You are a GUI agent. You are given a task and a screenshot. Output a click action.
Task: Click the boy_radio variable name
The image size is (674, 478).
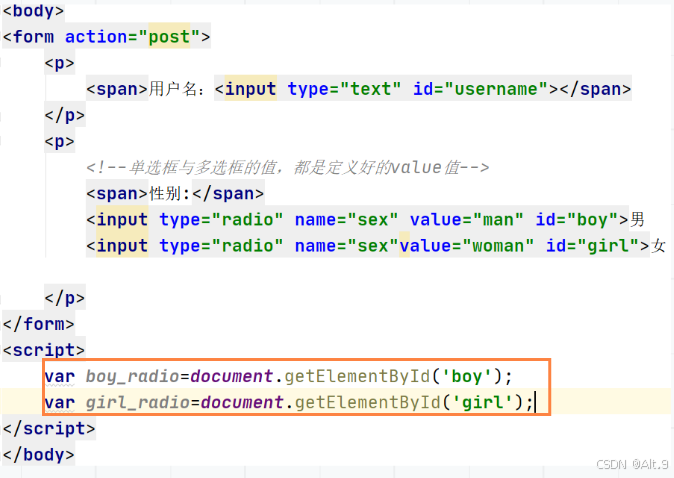132,377
